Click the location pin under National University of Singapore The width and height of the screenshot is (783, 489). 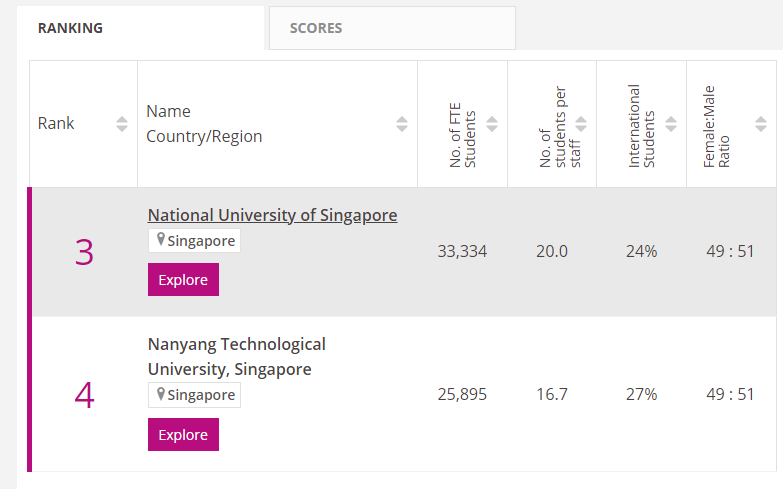pyautogui.click(x=160, y=241)
